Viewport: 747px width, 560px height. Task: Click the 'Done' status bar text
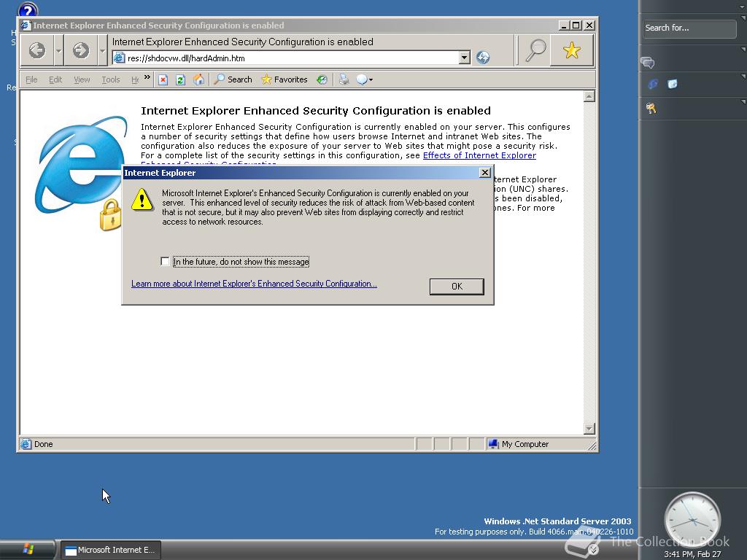point(43,444)
